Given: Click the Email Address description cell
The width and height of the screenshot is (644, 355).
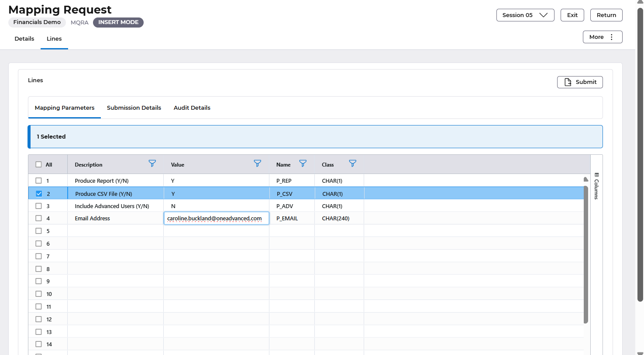Looking at the screenshot, I should (x=116, y=218).
